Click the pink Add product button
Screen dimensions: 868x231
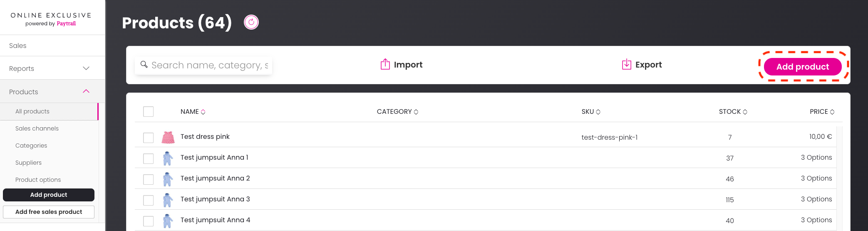click(803, 67)
